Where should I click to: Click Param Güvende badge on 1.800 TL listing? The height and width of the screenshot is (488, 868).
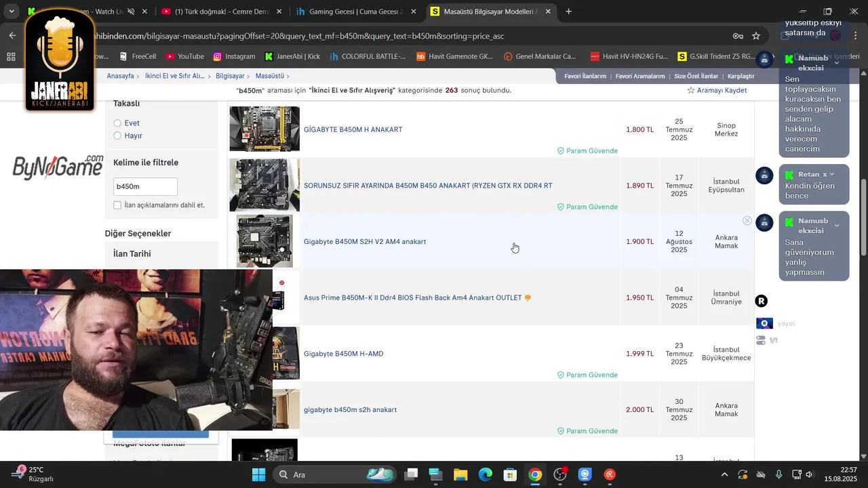tap(587, 150)
